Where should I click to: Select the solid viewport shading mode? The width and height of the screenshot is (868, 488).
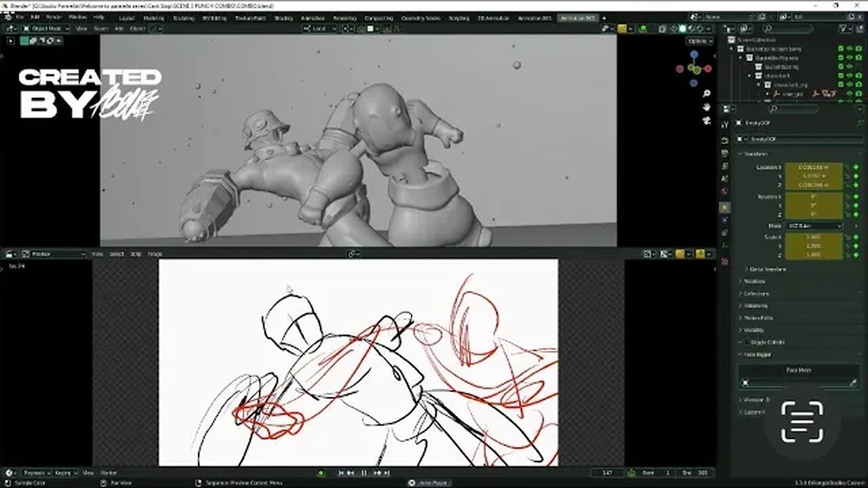(682, 29)
